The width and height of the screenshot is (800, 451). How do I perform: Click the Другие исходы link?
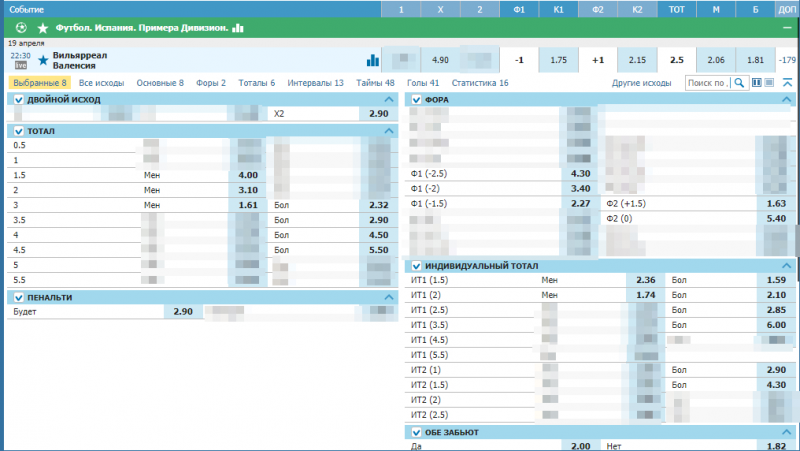click(x=641, y=83)
